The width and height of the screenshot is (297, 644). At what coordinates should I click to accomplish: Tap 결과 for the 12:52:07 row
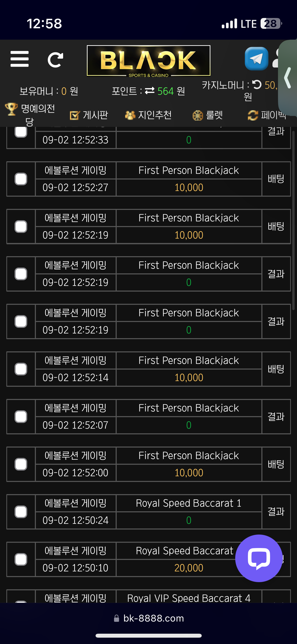pyautogui.click(x=276, y=417)
